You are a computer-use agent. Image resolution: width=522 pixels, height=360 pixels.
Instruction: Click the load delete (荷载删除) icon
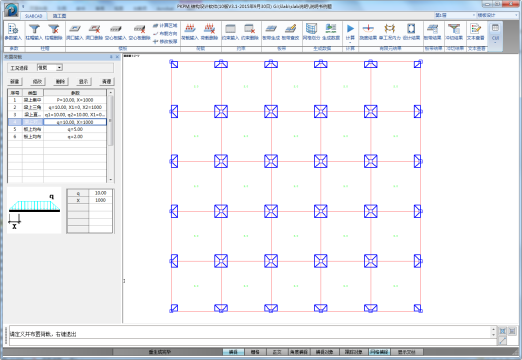209,32
